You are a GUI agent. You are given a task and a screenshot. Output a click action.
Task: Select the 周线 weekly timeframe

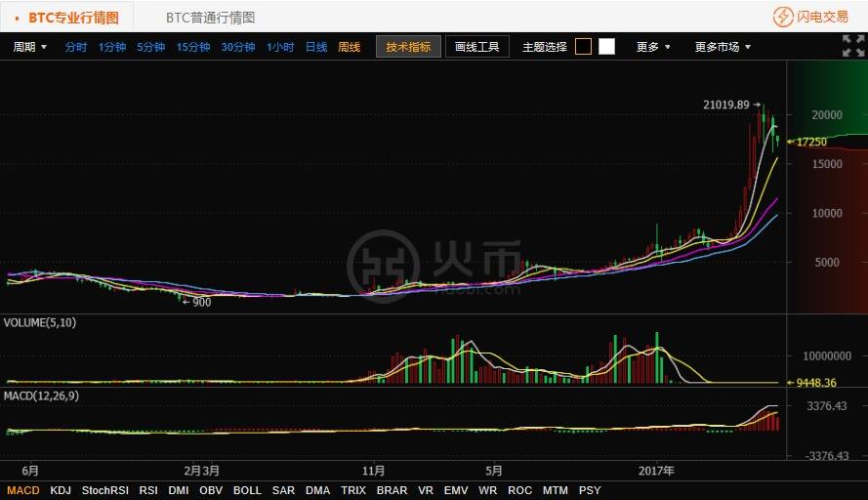[350, 47]
